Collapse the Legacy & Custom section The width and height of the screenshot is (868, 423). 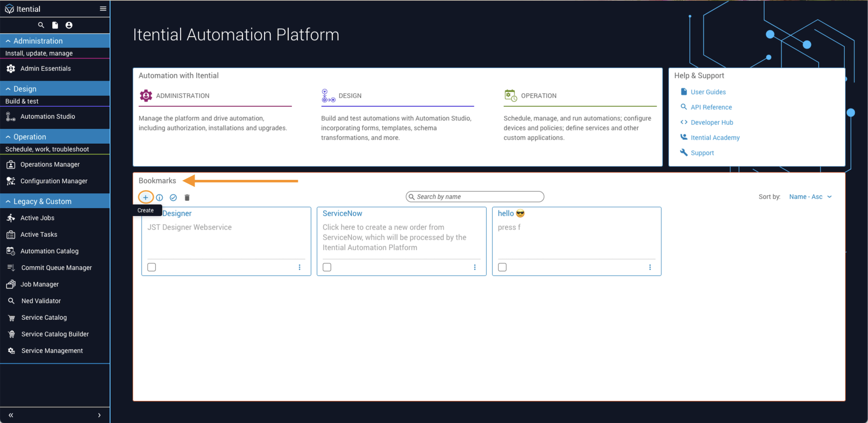[55, 201]
